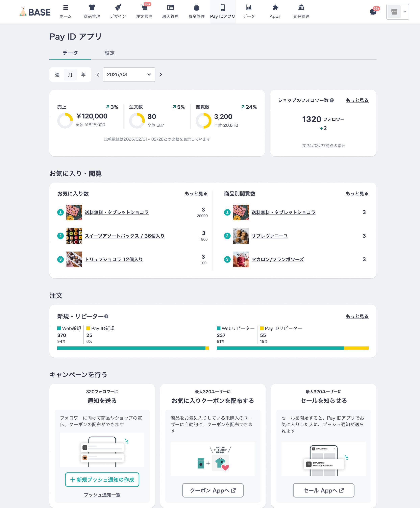Click the sale notification illustration image
420x508 pixels.
click(324, 459)
